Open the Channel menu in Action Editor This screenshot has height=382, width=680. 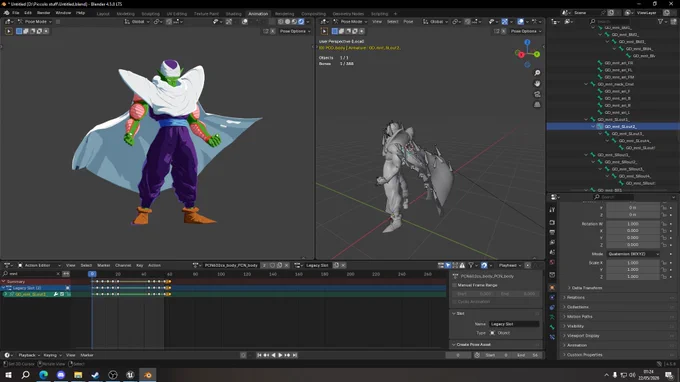123,265
